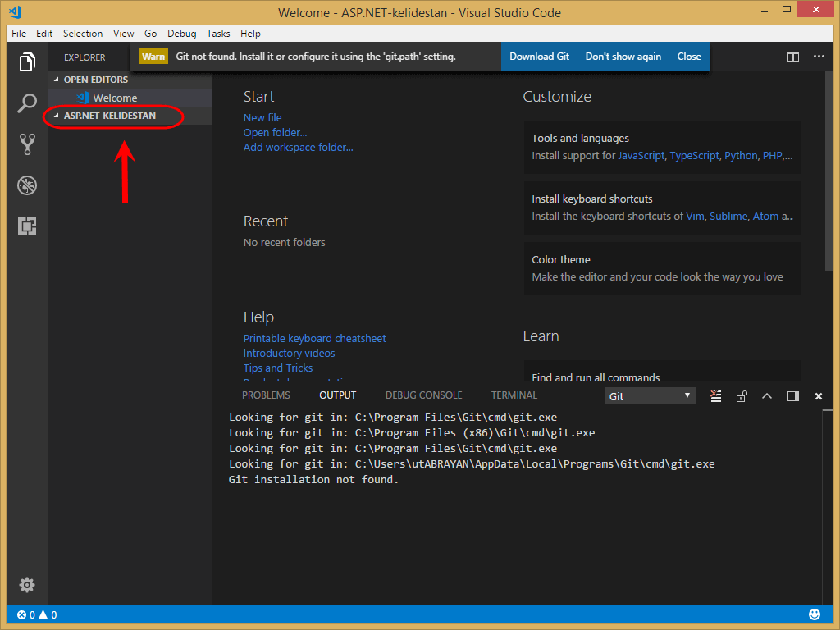Image resolution: width=840 pixels, height=630 pixels.
Task: Click the split editor icon
Action: point(793,57)
